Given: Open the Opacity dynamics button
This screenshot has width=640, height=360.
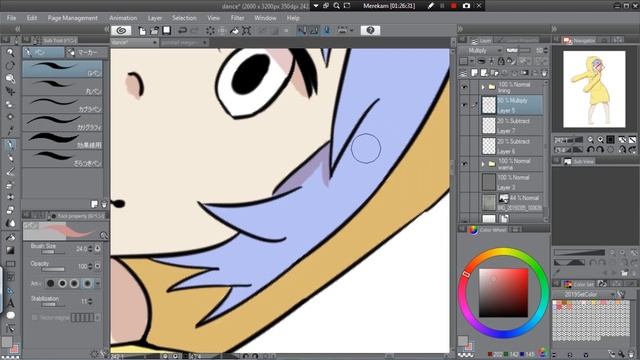Looking at the screenshot, I should [x=98, y=266].
